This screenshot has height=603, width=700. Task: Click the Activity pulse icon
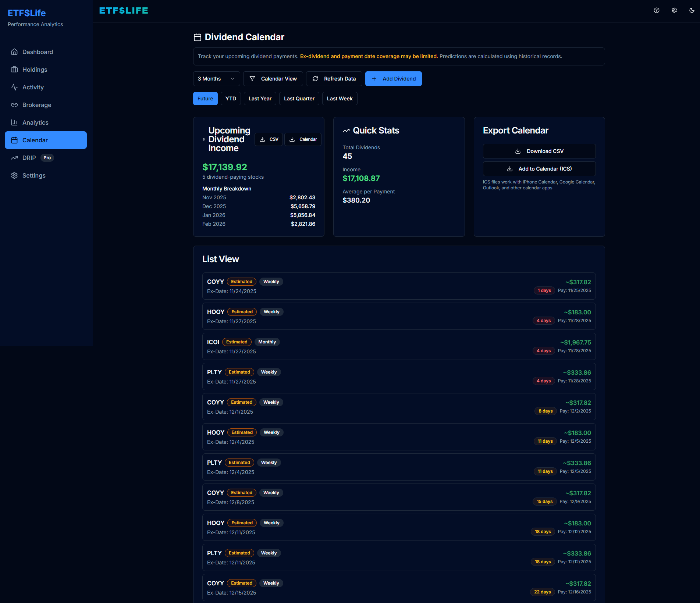(x=14, y=87)
